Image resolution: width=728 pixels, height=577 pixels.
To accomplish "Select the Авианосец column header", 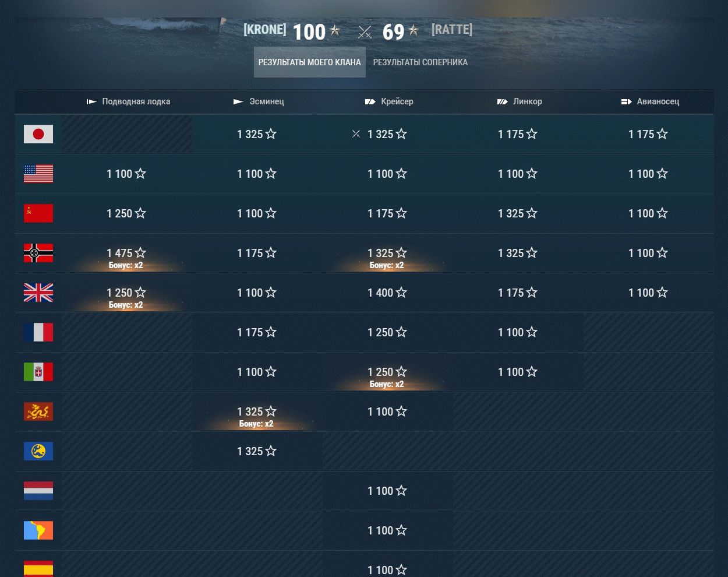I will tap(650, 101).
